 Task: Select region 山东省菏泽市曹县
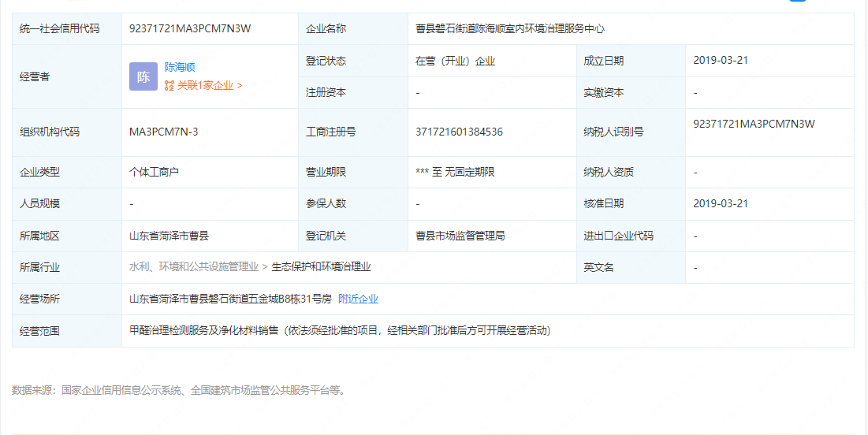(x=169, y=236)
